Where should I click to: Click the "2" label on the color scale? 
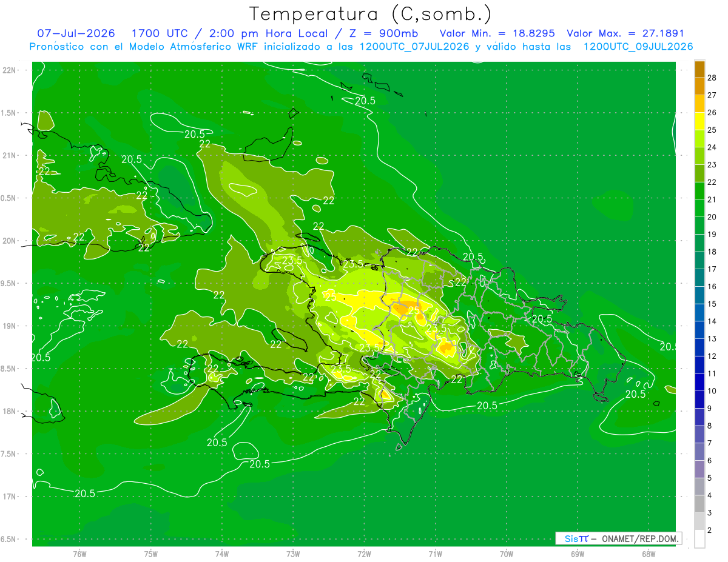point(710,530)
